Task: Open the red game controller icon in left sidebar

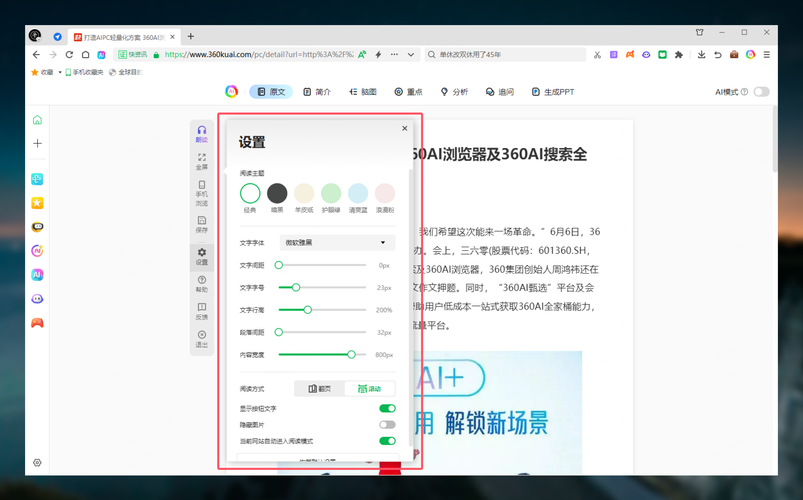Action: pyautogui.click(x=37, y=323)
